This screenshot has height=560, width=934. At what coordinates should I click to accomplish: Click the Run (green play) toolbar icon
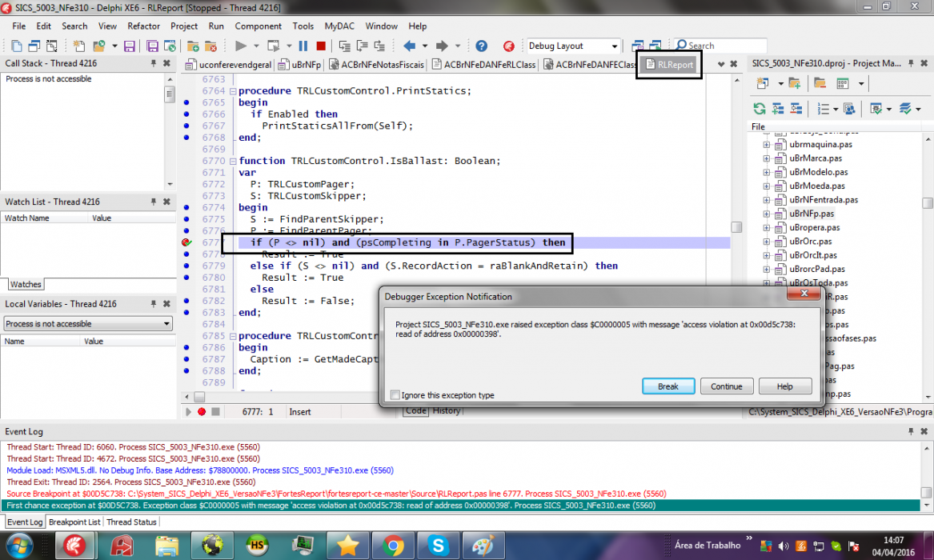pyautogui.click(x=241, y=46)
